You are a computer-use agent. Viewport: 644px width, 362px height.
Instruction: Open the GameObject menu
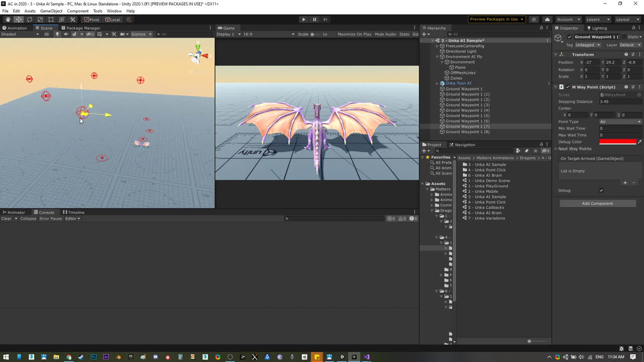point(51,11)
